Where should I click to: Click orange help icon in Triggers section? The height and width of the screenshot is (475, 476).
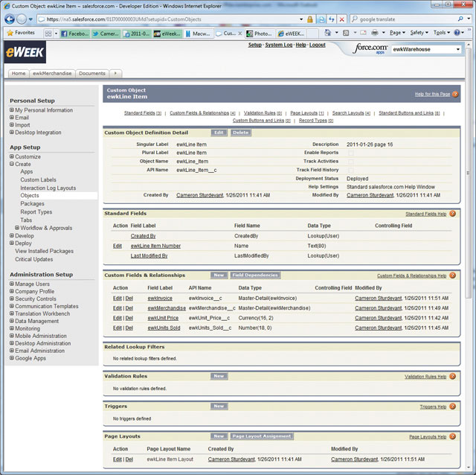coord(452,407)
